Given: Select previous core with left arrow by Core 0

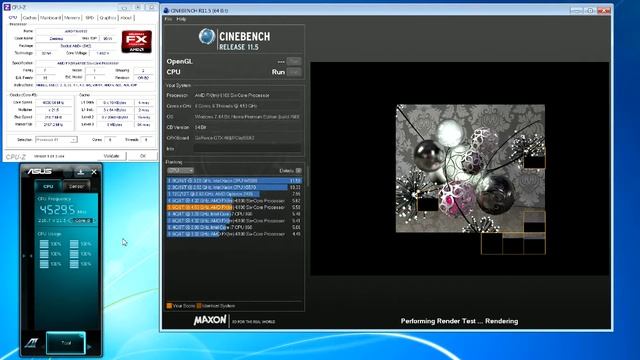Looking at the screenshot, I should click(71, 220).
